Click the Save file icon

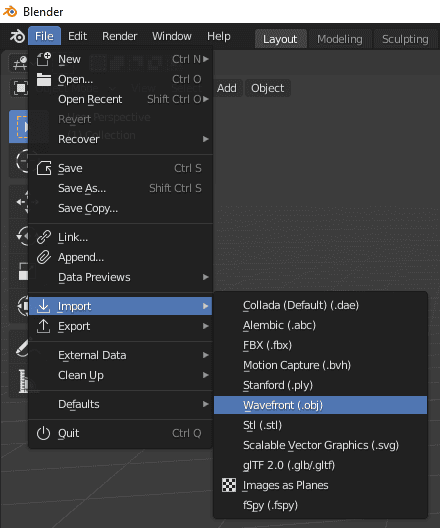pyautogui.click(x=44, y=168)
